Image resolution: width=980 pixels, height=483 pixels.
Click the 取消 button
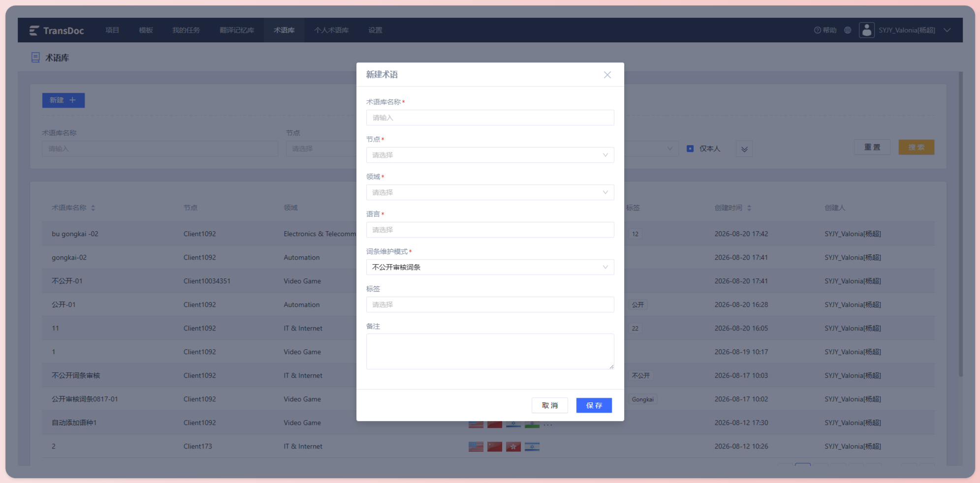coord(550,405)
